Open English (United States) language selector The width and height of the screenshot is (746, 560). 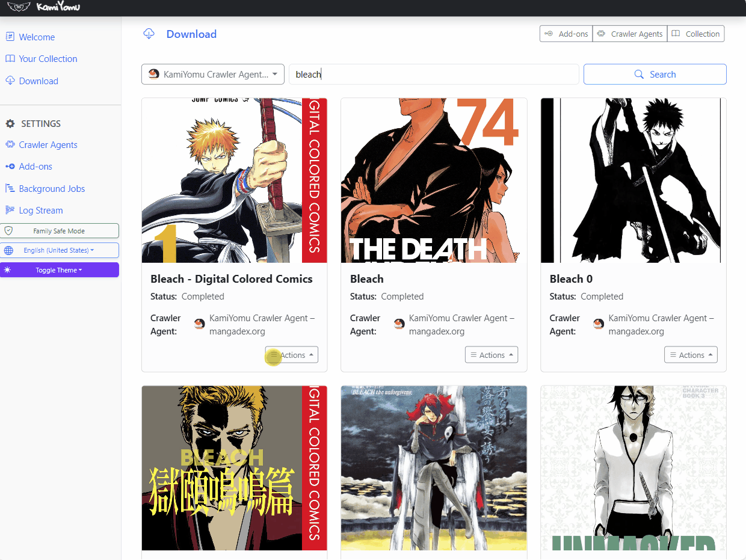[59, 250]
